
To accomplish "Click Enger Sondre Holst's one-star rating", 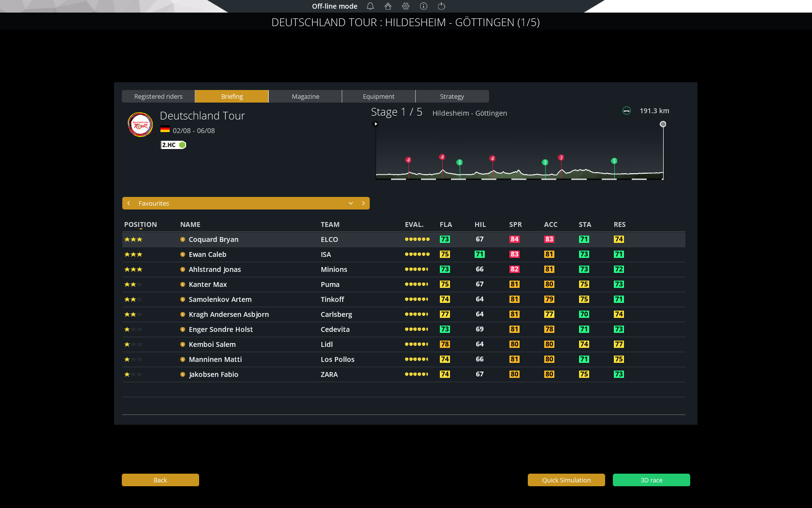I will 133,329.
